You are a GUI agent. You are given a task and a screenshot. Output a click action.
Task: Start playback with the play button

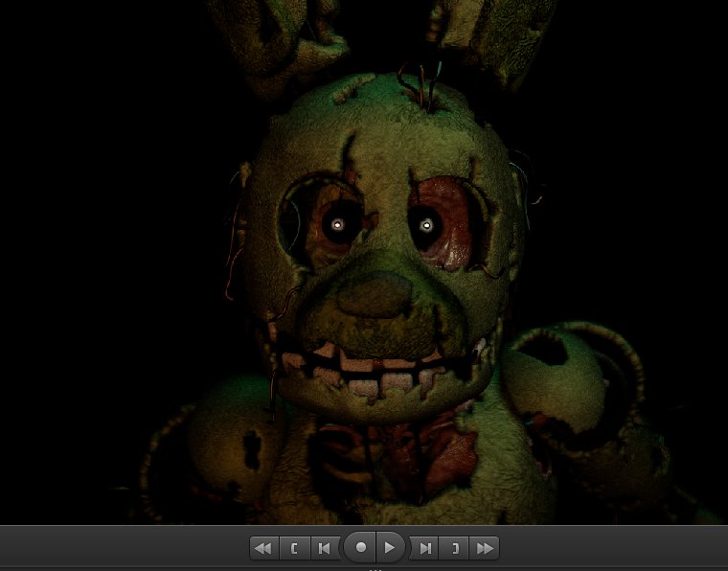[x=391, y=548]
